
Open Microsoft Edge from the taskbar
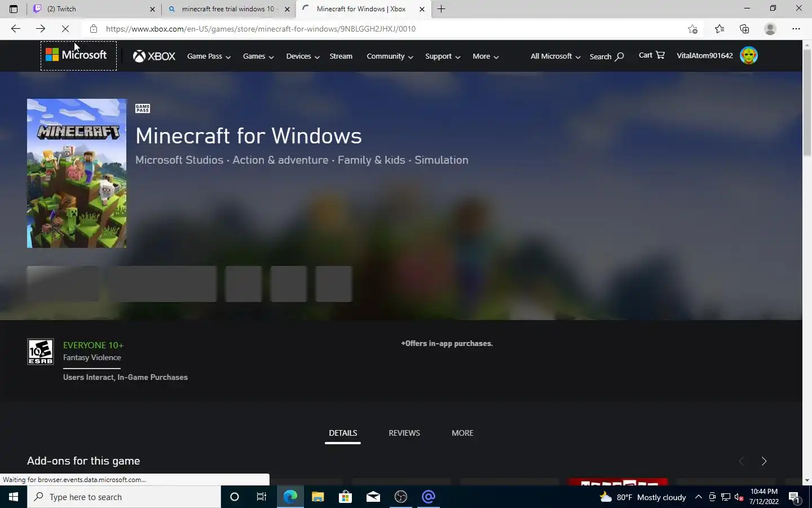[290, 497]
